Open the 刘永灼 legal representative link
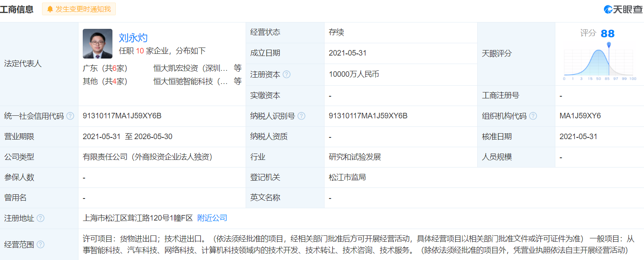 [133, 38]
